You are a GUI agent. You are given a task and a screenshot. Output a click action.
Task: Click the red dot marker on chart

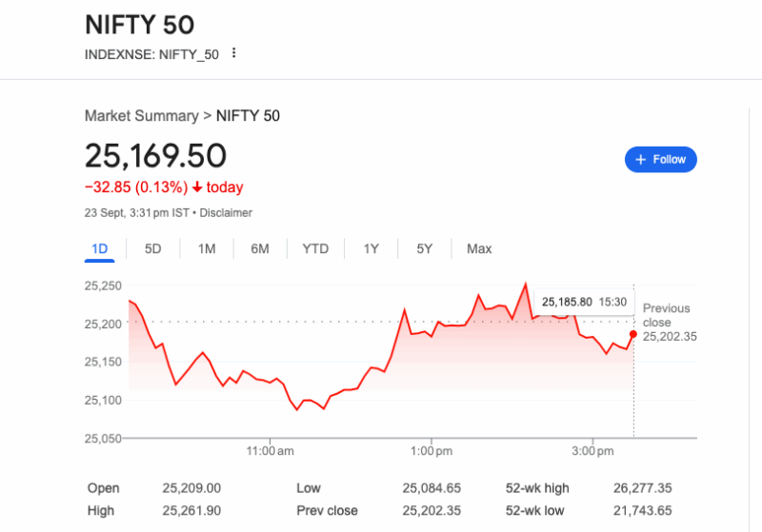pyautogui.click(x=632, y=333)
